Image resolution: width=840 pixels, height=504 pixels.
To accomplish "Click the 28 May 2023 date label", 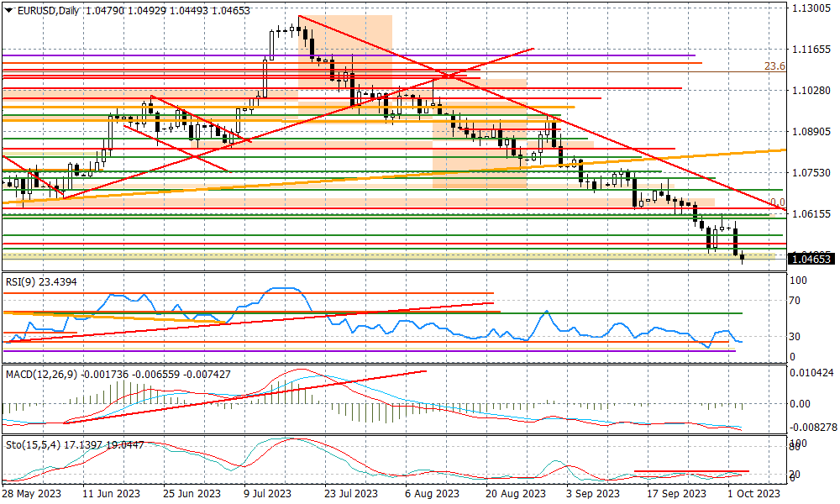I will click(x=30, y=494).
